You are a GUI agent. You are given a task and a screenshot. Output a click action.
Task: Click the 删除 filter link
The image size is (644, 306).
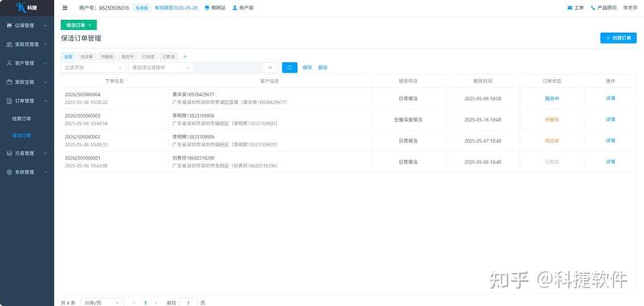(323, 68)
